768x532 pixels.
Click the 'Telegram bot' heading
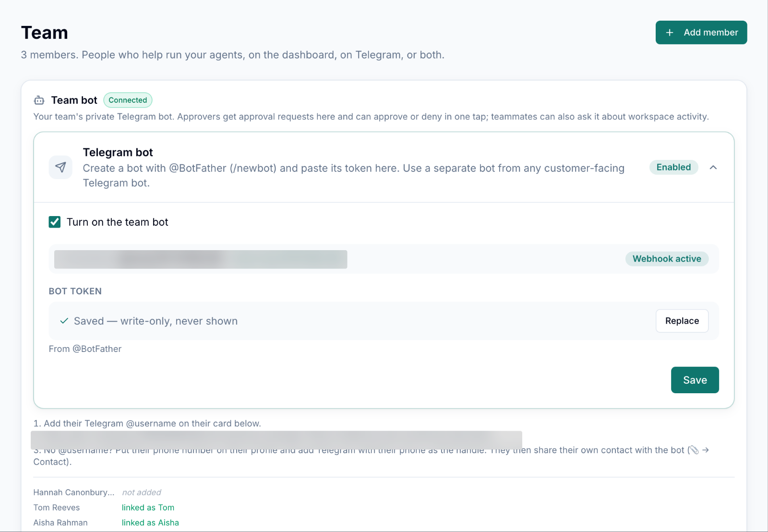pos(118,153)
